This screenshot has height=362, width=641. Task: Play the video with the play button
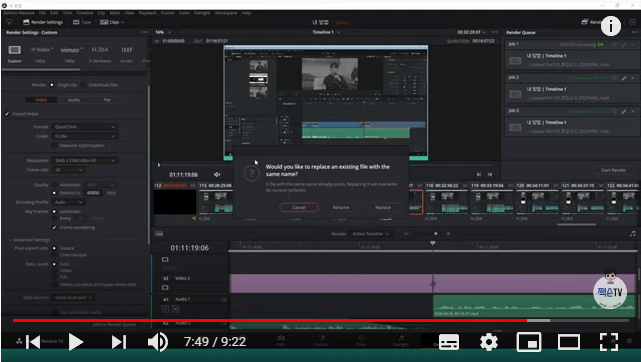76,342
